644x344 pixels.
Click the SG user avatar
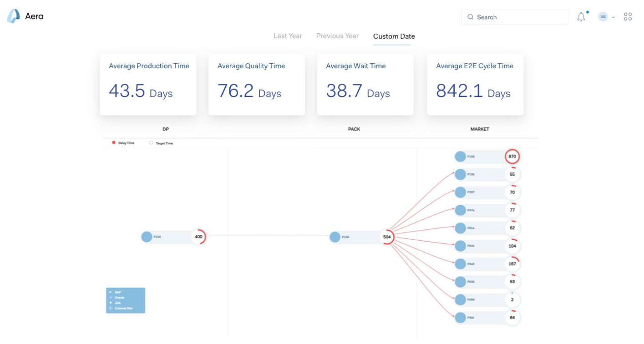click(603, 17)
